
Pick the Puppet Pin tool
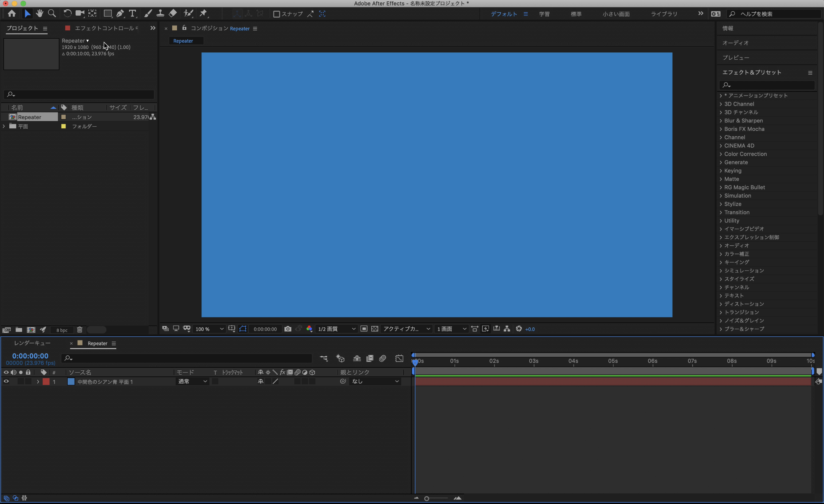203,14
